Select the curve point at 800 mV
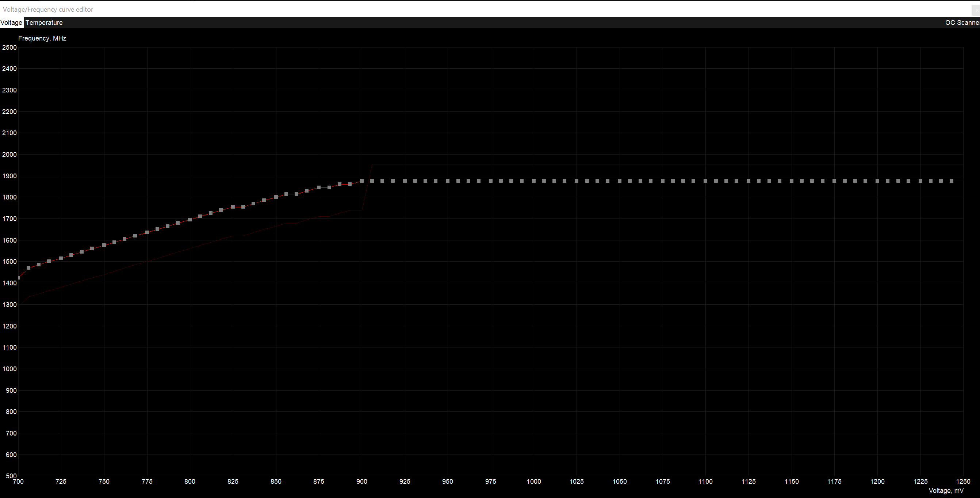The image size is (980, 498). click(190, 220)
